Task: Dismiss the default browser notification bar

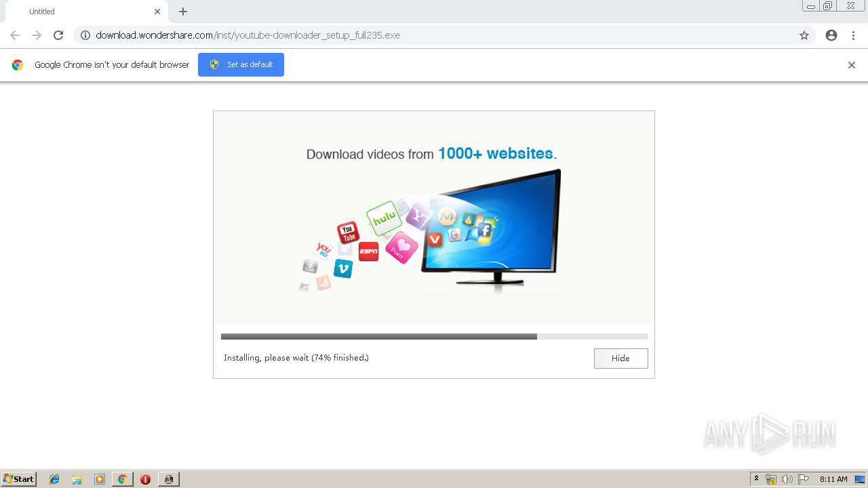Action: 852,65
